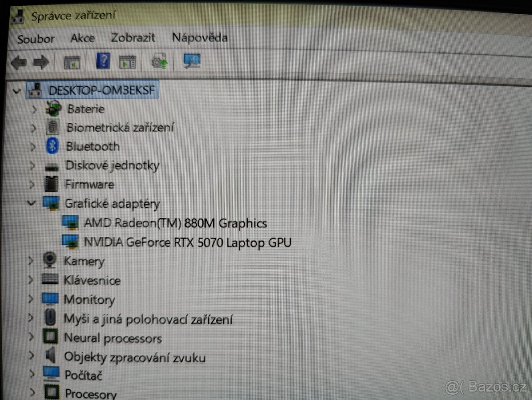532x400 pixels.
Task: Open the Nápověda menu
Action: pos(199,37)
